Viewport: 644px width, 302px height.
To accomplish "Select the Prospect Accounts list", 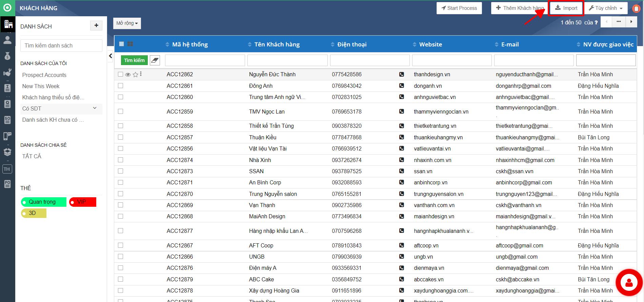I will click(44, 75).
